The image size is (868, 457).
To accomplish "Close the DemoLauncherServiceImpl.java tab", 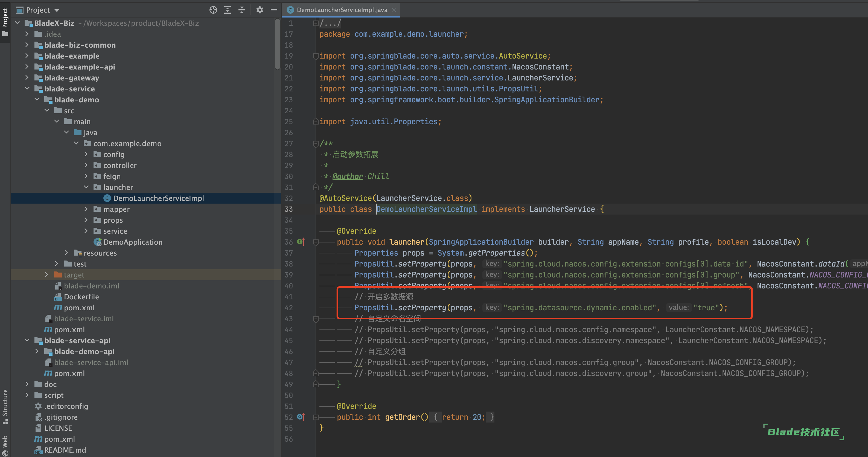I will [x=394, y=10].
